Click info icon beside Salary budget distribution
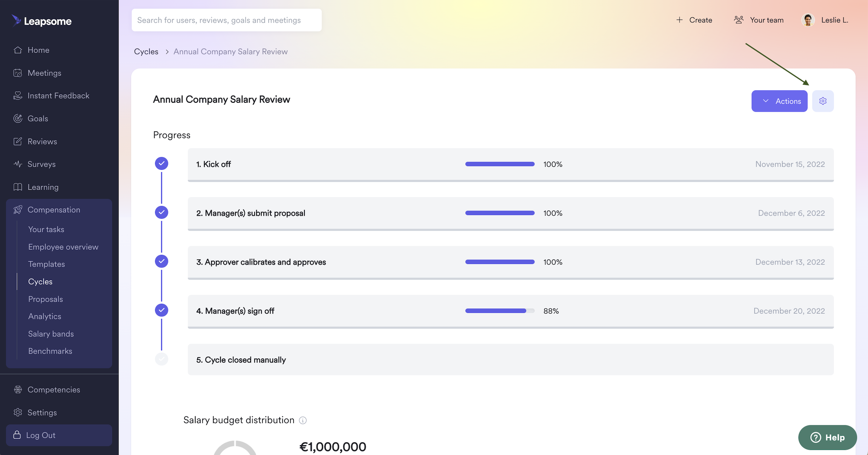 tap(302, 420)
